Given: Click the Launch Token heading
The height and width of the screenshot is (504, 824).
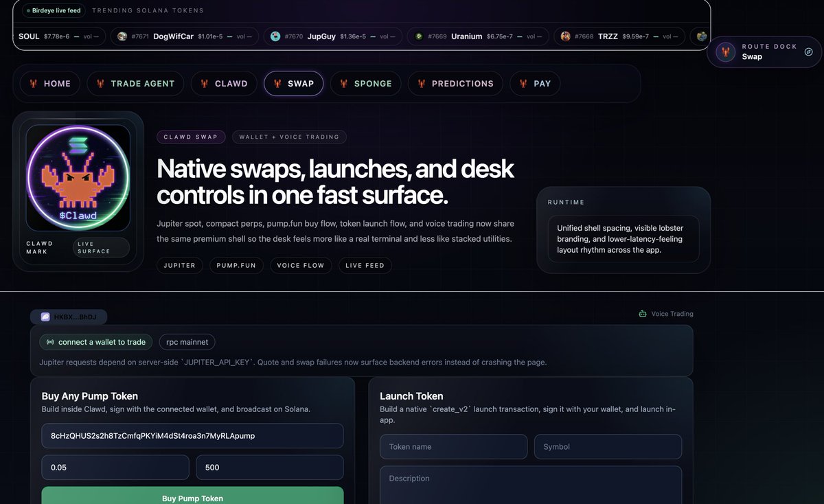Looking at the screenshot, I should pyautogui.click(x=411, y=396).
